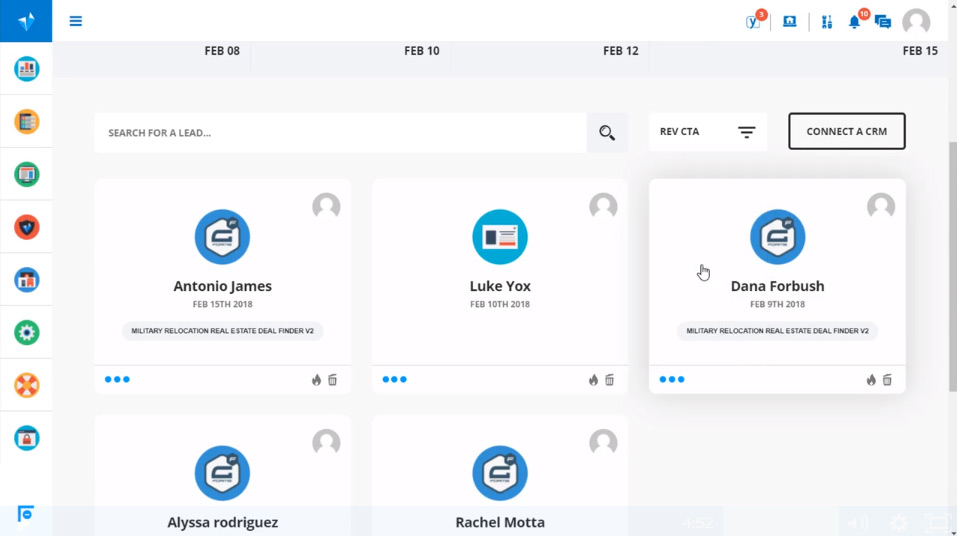Open the Y icon with 3 badge

click(x=754, y=21)
